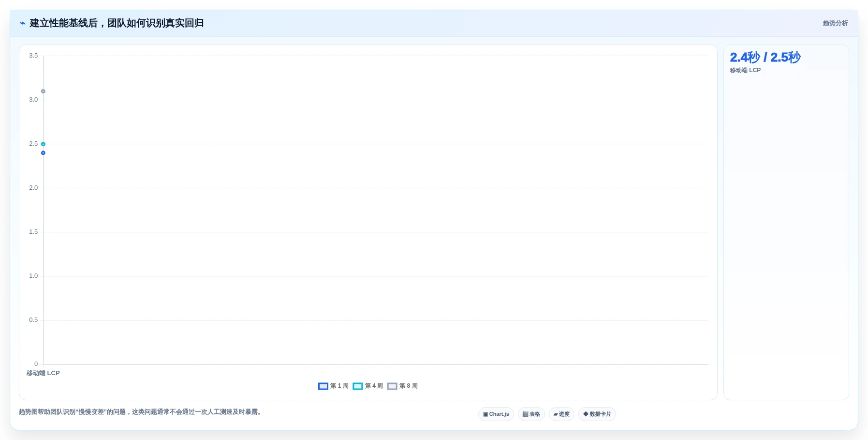Click the 1.0 y-axis tick label
The height and width of the screenshot is (440, 868).
[x=33, y=276]
